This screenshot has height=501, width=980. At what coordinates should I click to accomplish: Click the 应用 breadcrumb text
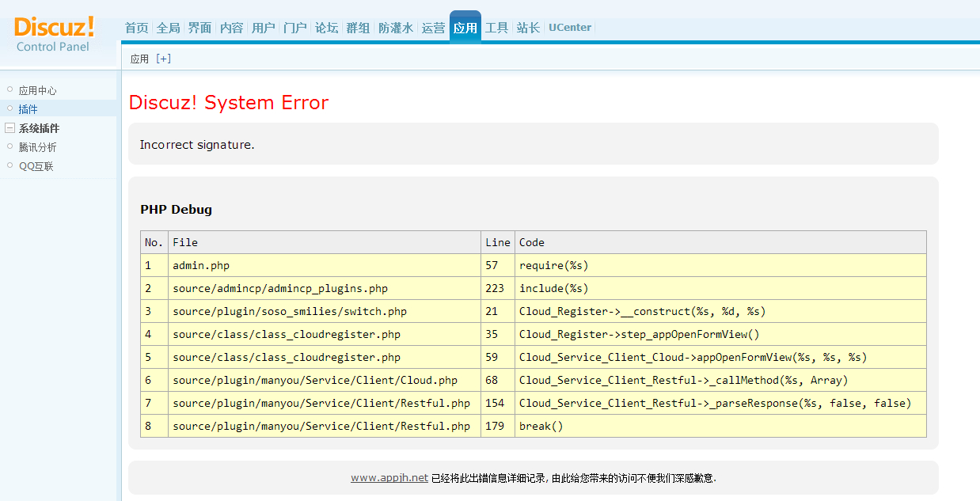(139, 59)
